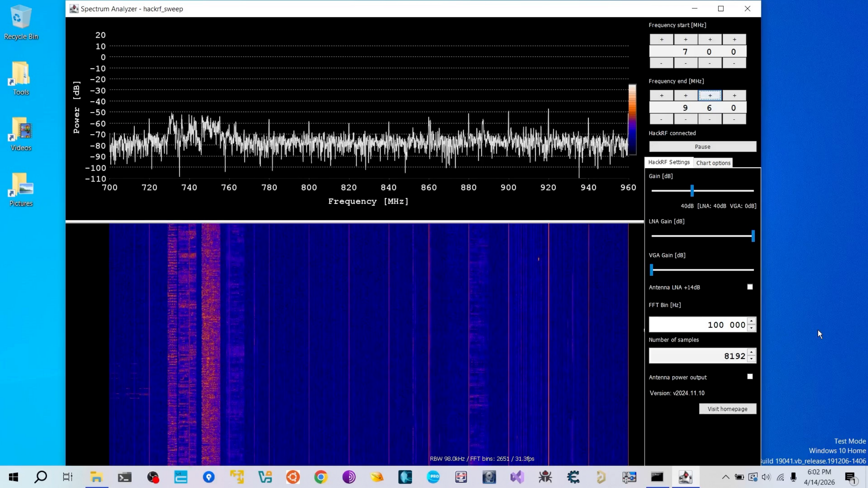Open the Visit homepage button
Image resolution: width=868 pixels, height=488 pixels.
point(727,409)
